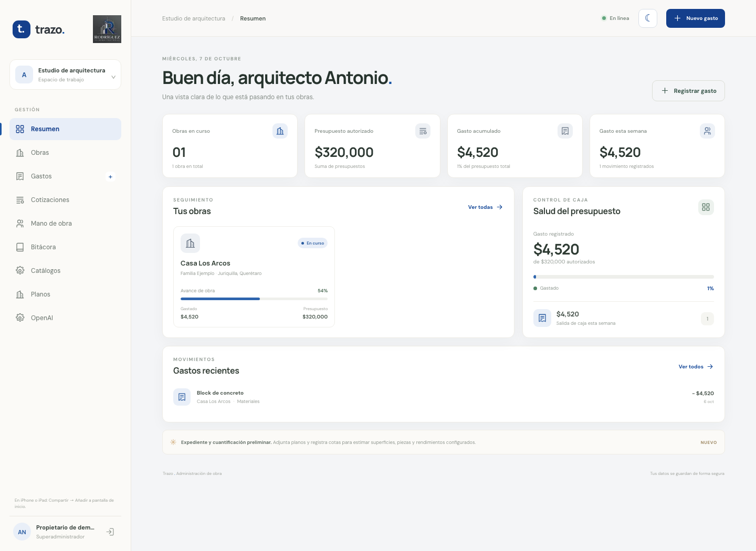Follow the Ver todos link for gastos

(696, 367)
